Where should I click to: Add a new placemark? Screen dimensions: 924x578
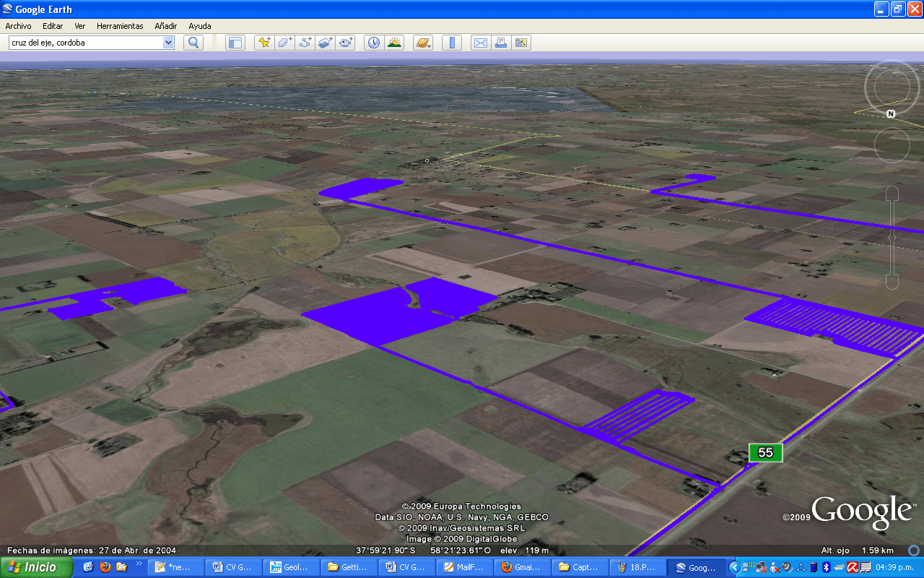(x=264, y=43)
